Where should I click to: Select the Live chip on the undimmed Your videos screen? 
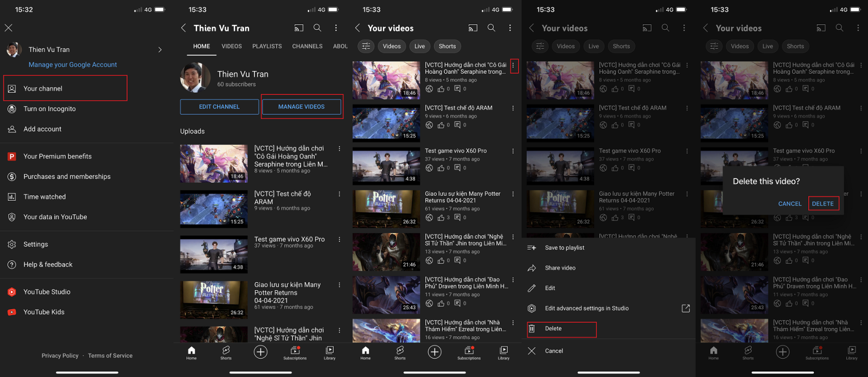click(x=420, y=46)
